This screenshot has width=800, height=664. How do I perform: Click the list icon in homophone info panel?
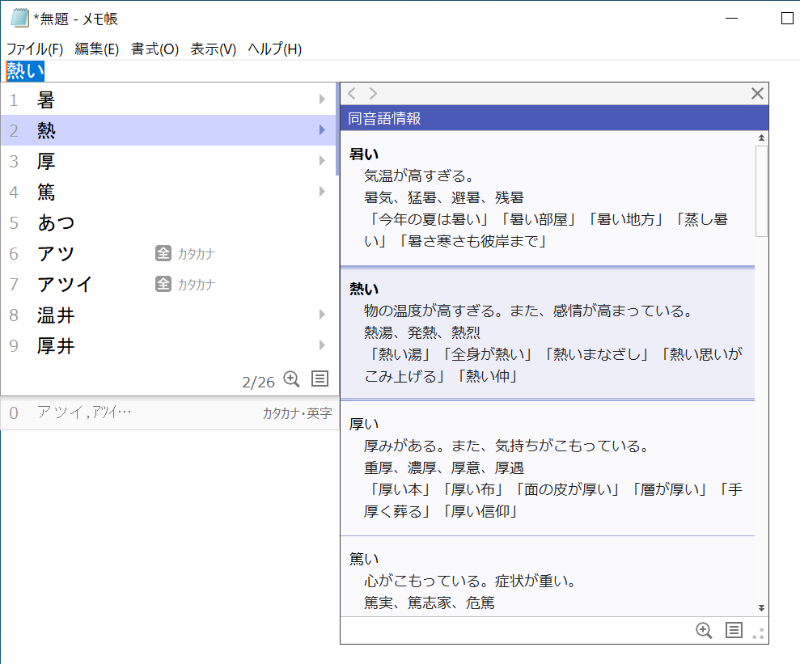tap(733, 630)
